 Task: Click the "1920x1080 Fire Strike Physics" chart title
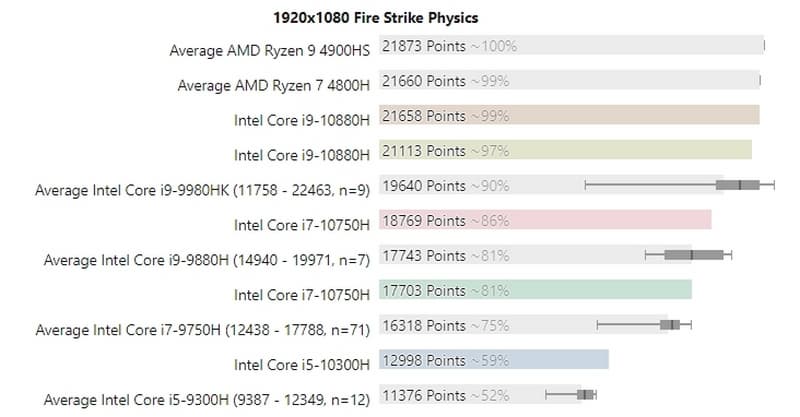376,17
